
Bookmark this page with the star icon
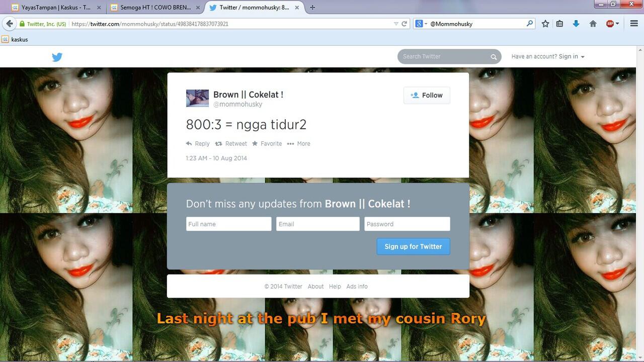[545, 24]
